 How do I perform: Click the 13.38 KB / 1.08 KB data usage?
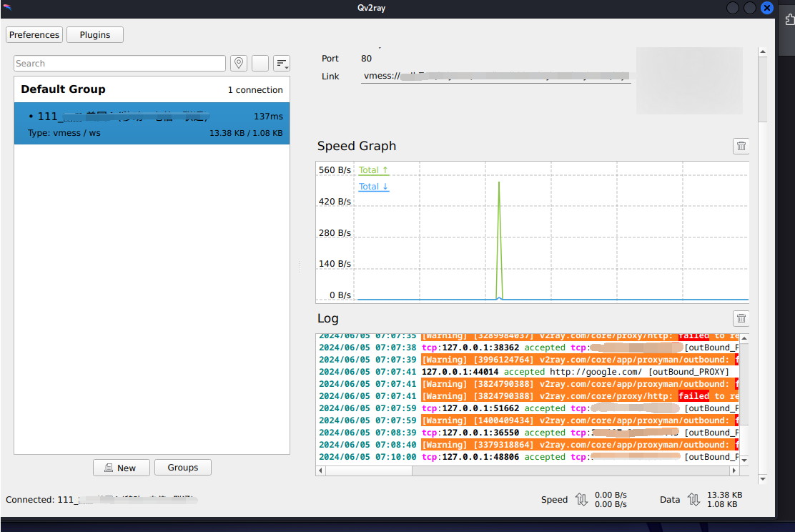click(x=246, y=133)
